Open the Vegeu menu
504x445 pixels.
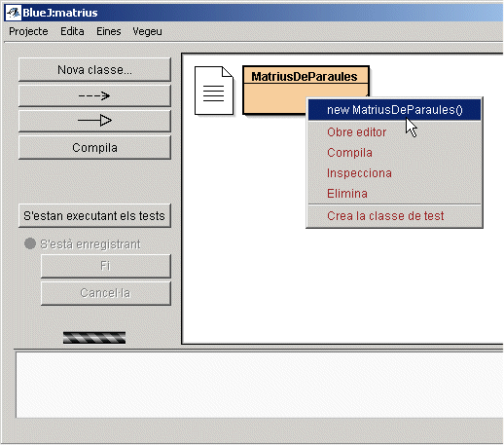click(147, 31)
